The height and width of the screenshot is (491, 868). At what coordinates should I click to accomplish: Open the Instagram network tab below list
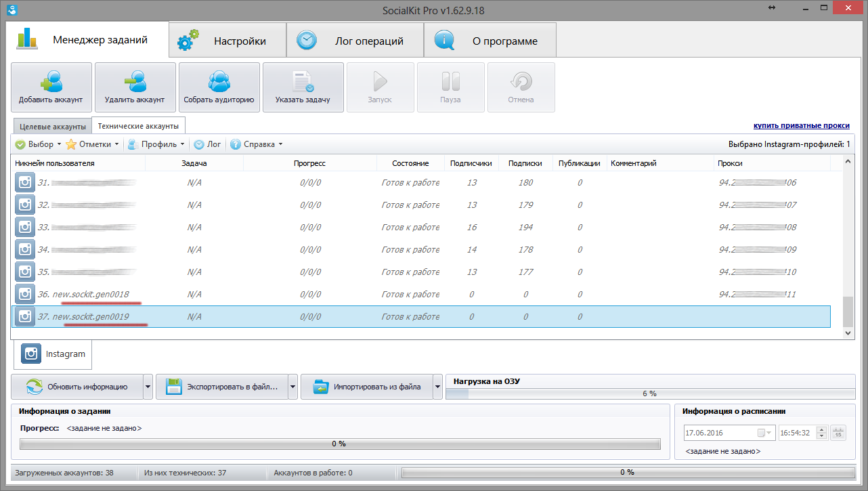53,354
